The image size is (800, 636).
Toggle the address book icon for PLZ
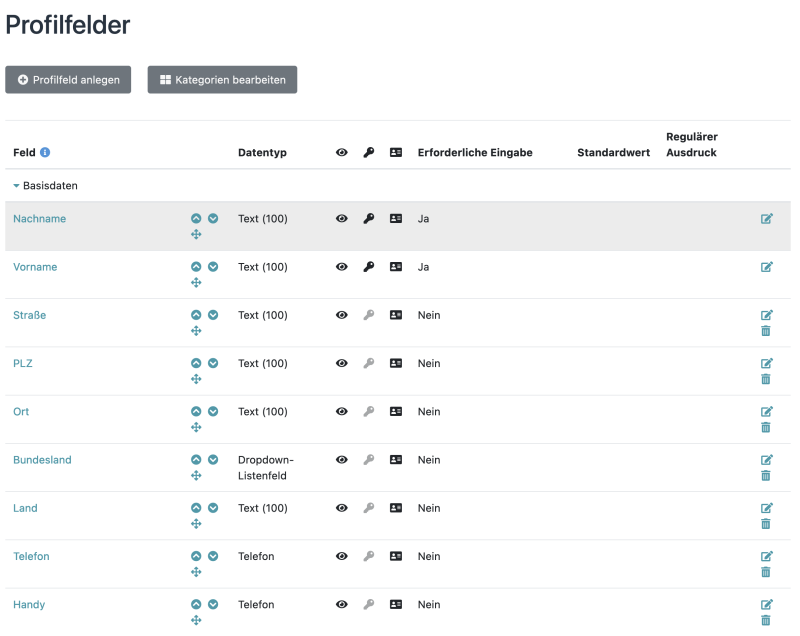click(x=395, y=363)
